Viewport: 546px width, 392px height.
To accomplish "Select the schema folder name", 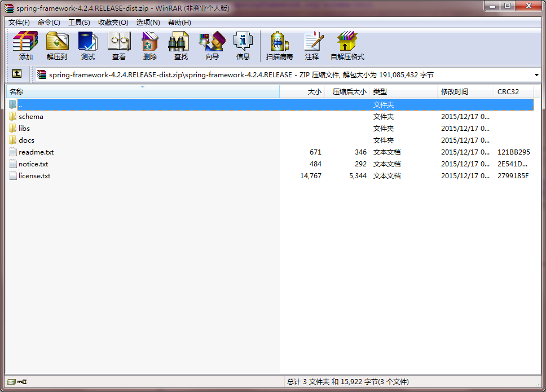I will coord(31,117).
